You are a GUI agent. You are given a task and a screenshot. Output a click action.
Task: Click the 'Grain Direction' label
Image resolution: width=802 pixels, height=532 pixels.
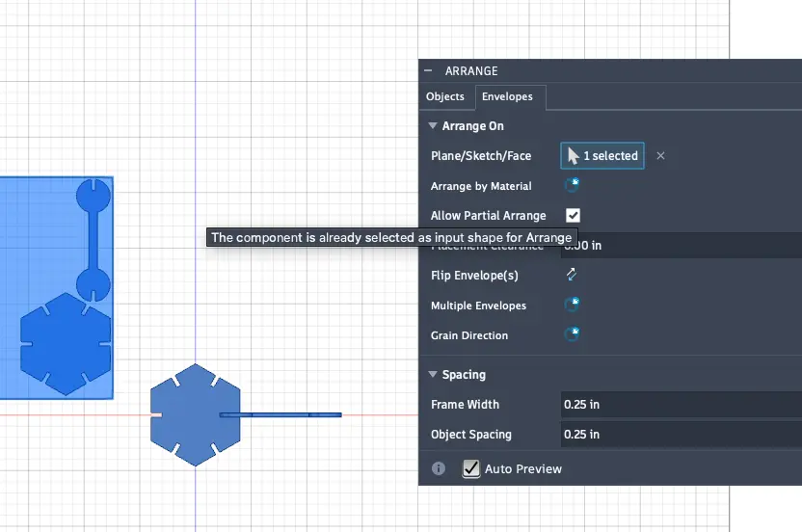[x=469, y=335]
